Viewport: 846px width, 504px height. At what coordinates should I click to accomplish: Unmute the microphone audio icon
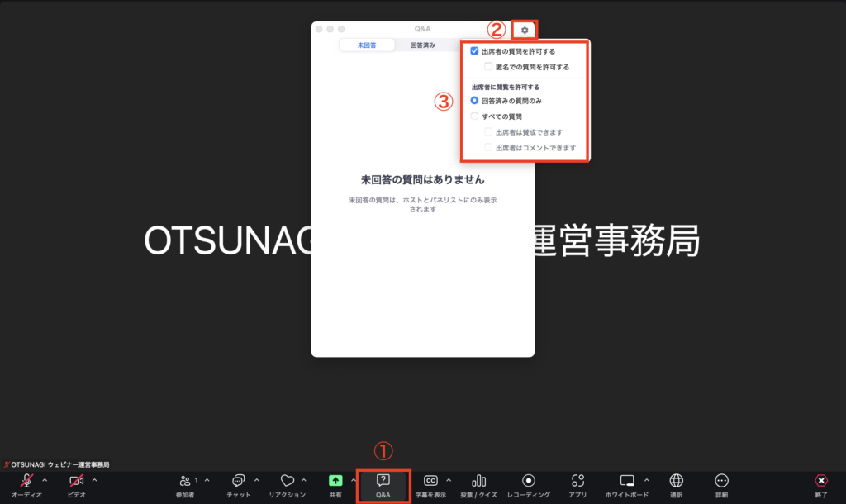pyautogui.click(x=27, y=481)
